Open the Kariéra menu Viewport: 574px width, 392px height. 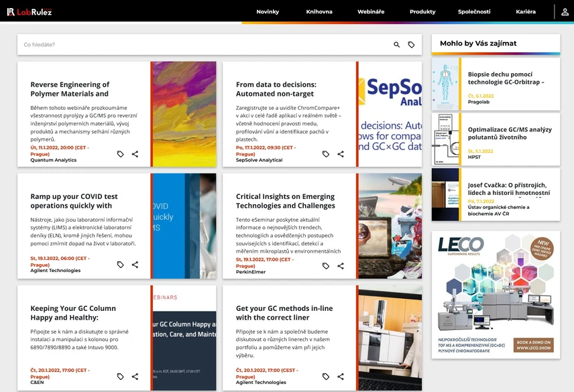pos(526,11)
